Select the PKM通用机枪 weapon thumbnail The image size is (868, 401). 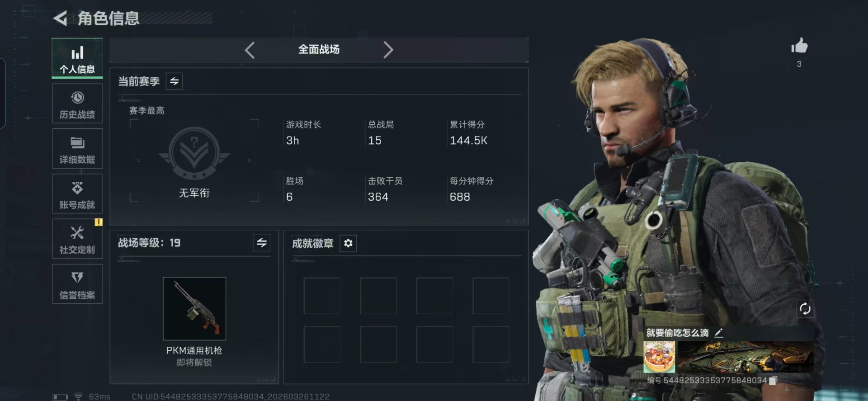(x=194, y=309)
